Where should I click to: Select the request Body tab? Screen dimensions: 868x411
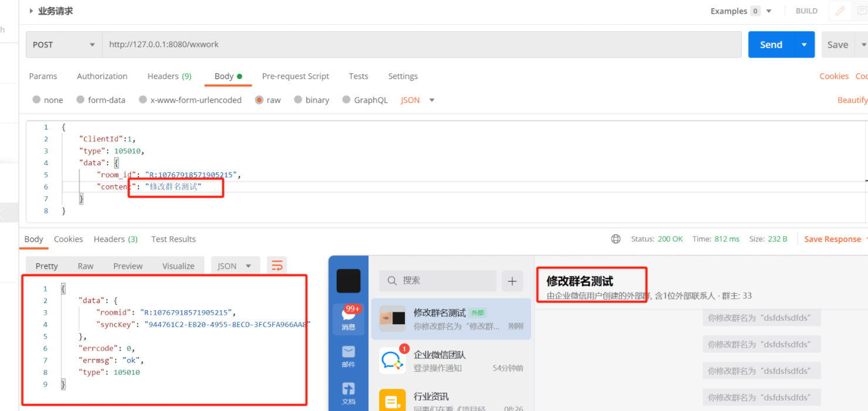tap(228, 76)
